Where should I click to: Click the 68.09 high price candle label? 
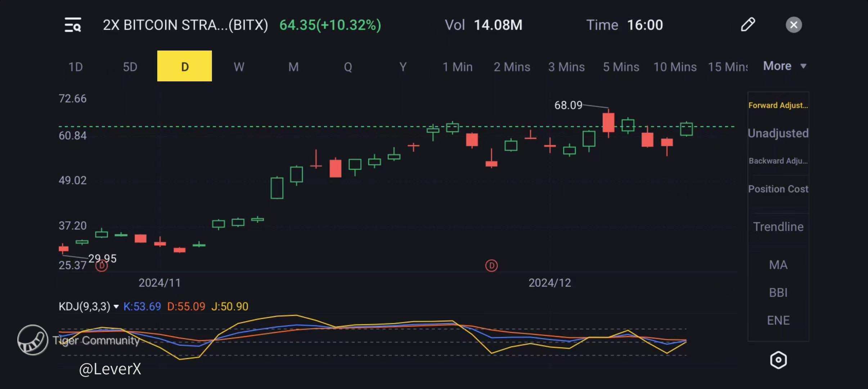[x=568, y=105]
